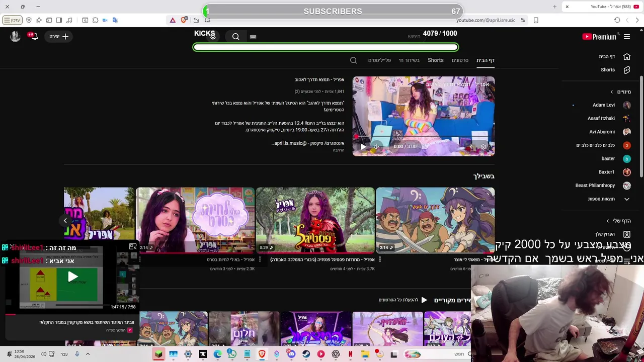Open WhatsApp from the taskbar
This screenshot has height=362, width=644.
tap(232, 354)
